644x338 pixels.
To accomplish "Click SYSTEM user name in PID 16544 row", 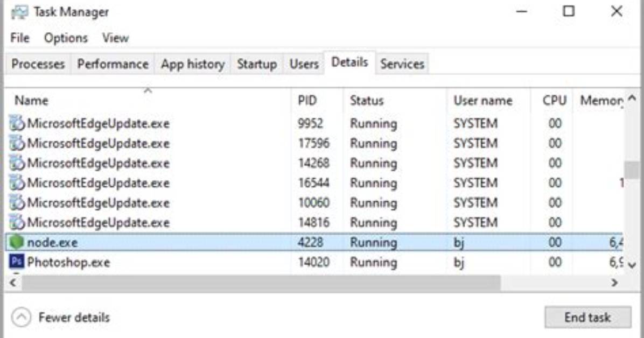I will point(475,183).
